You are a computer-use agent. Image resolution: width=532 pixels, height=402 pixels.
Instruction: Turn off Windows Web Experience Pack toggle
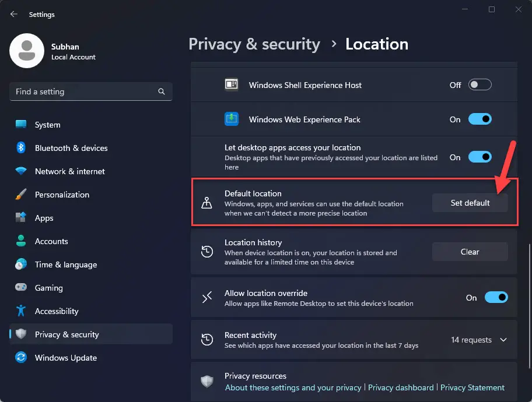tap(480, 119)
